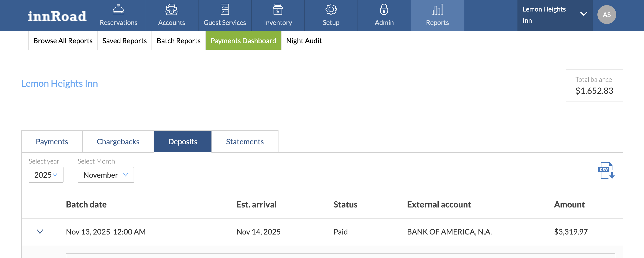Open Admin padlock icon
644x258 pixels.
click(x=384, y=9)
